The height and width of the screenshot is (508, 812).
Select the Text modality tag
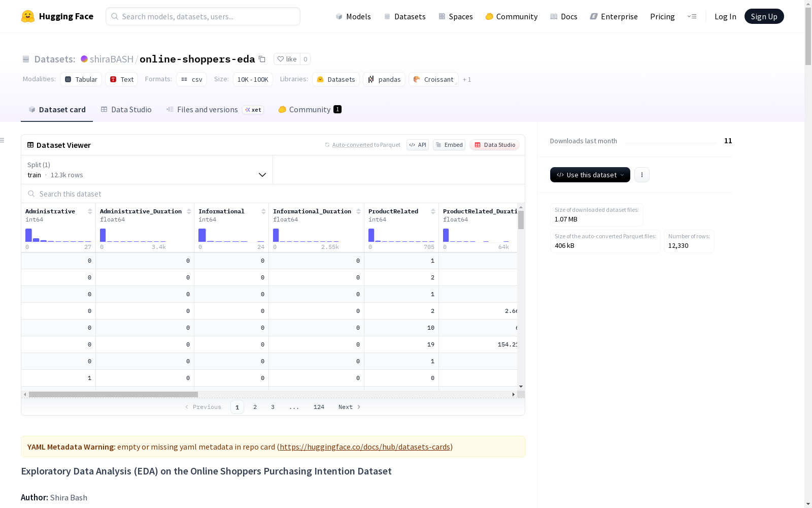(122, 79)
